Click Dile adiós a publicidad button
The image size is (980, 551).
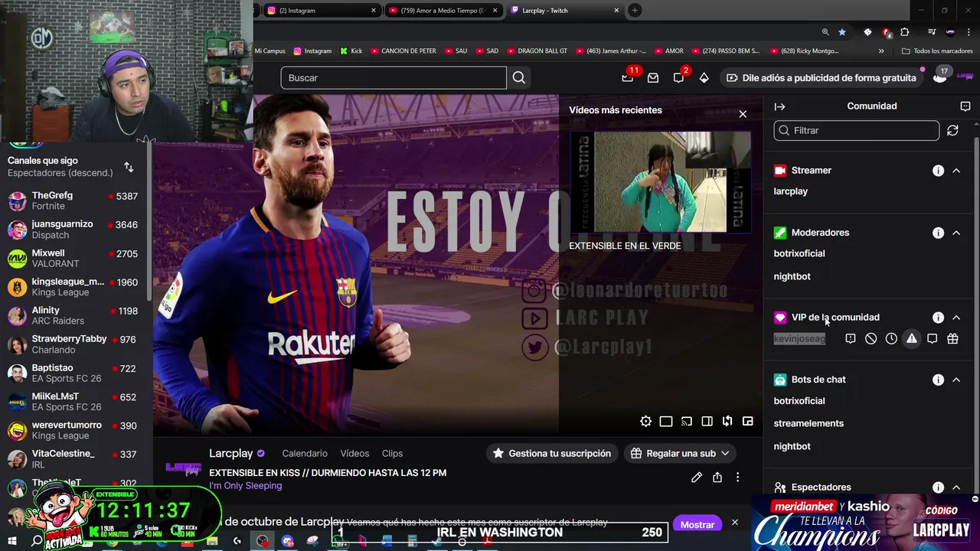tap(821, 78)
